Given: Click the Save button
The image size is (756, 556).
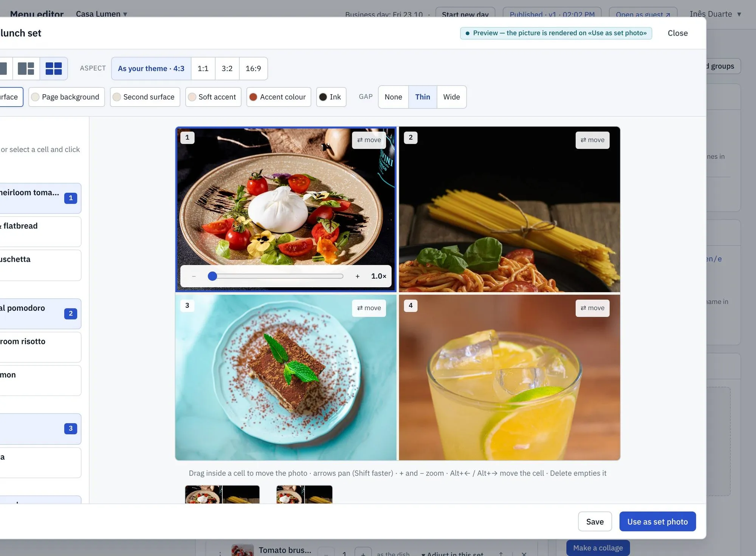Looking at the screenshot, I should (x=595, y=522).
